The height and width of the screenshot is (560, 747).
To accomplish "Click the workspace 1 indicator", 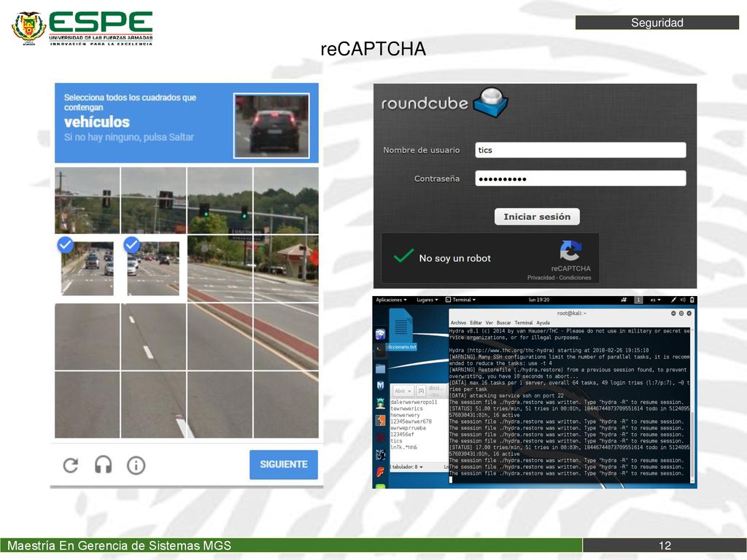I will pyautogui.click(x=638, y=300).
